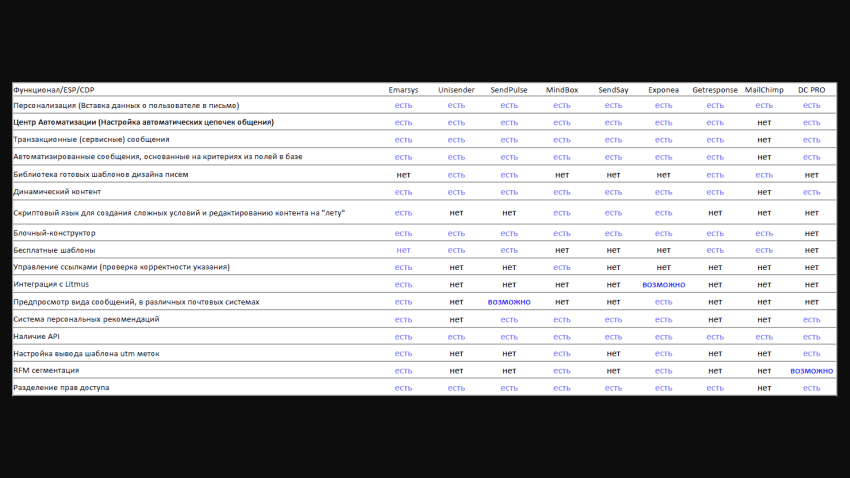Click 'нет' for DC PRO Блочный-конструктор
850x478 pixels.
[812, 233]
